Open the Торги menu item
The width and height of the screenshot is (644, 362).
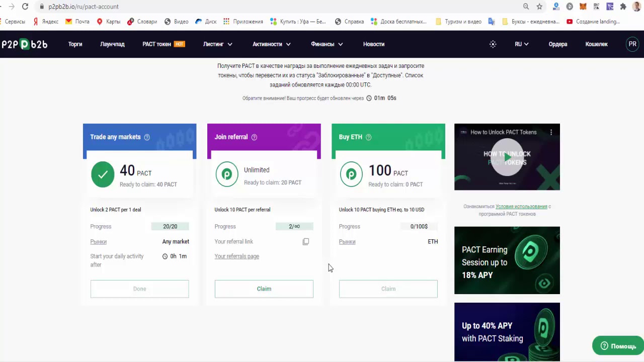(x=75, y=44)
